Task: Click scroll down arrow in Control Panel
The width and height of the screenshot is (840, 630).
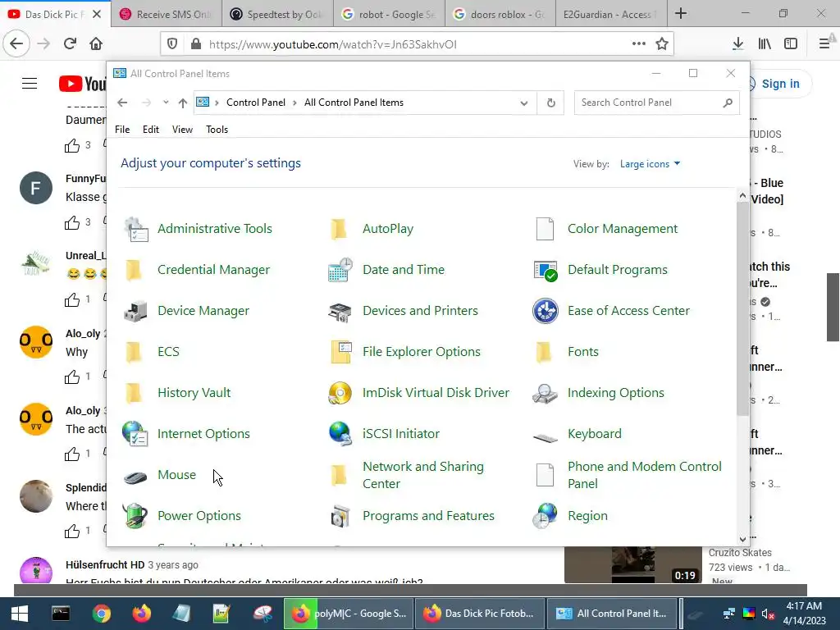Action: pyautogui.click(x=742, y=539)
